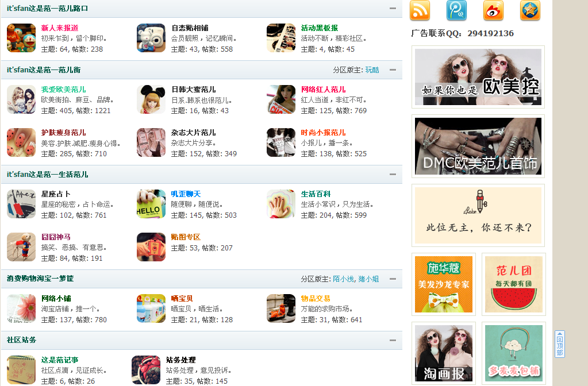Click the 日韩大蜜范儿 forum icon
Screen dimensions: 588x386
tap(151, 99)
